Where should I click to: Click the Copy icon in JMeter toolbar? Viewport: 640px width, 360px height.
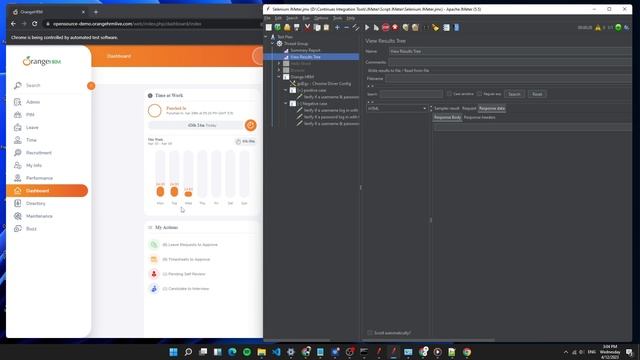(x=317, y=27)
